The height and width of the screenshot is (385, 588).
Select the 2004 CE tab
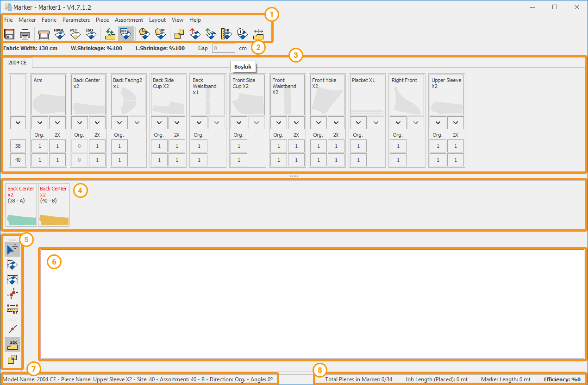18,62
